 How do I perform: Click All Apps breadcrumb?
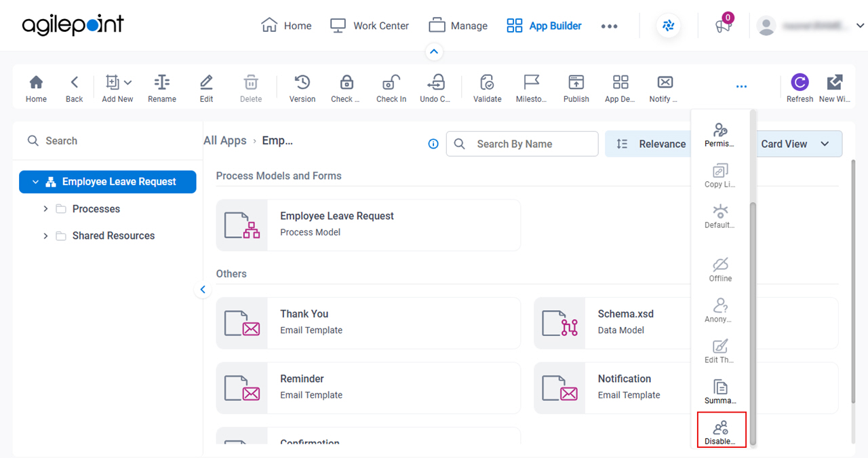coord(225,140)
